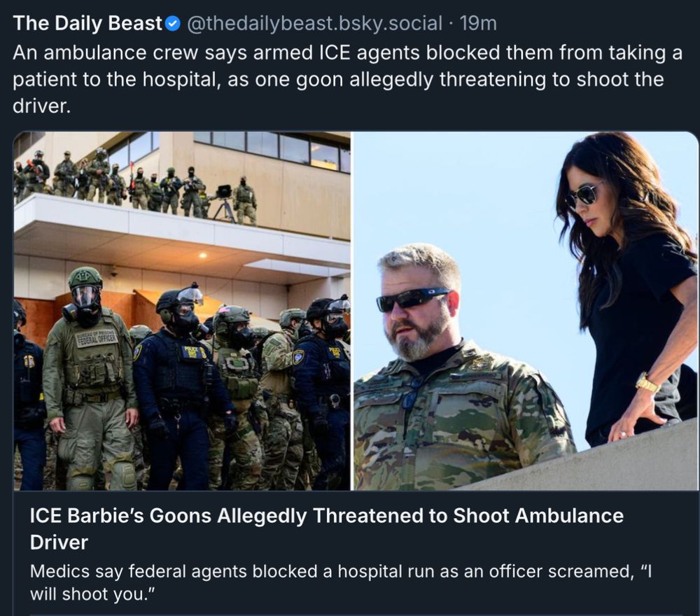The width and height of the screenshot is (700, 616).
Task: Click the blue verified checkmark badge
Action: [173, 24]
